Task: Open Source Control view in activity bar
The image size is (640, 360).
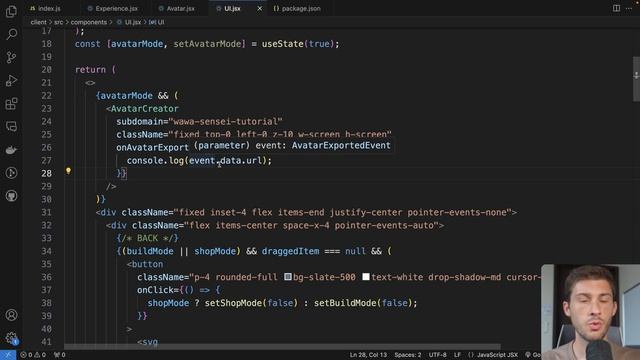Action: (x=11, y=57)
